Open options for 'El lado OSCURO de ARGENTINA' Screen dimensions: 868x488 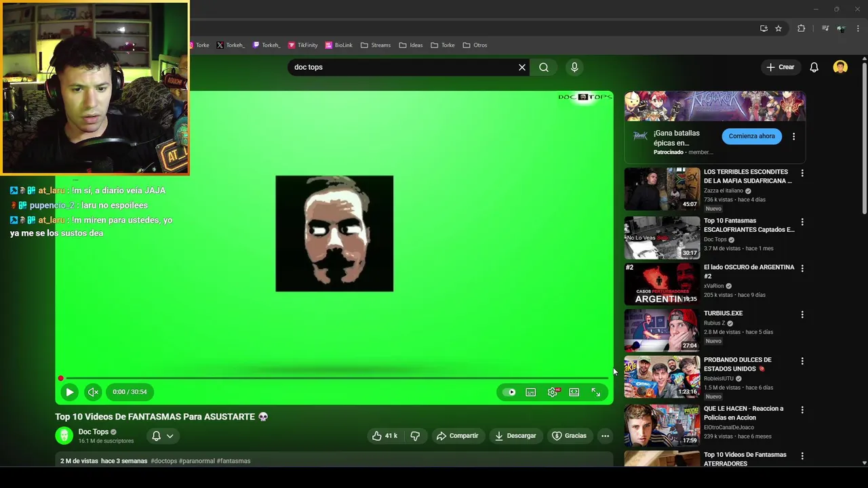pyautogui.click(x=802, y=268)
